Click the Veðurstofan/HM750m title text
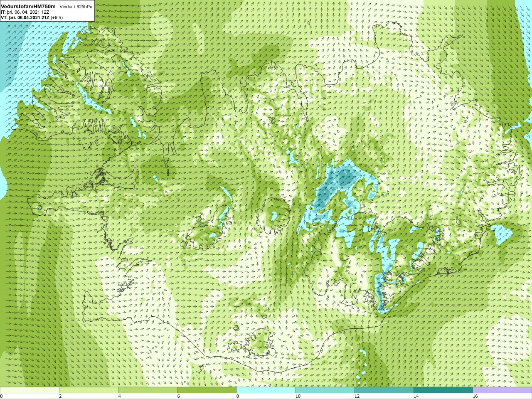Image resolution: width=532 pixels, height=399 pixels. pos(28,6)
